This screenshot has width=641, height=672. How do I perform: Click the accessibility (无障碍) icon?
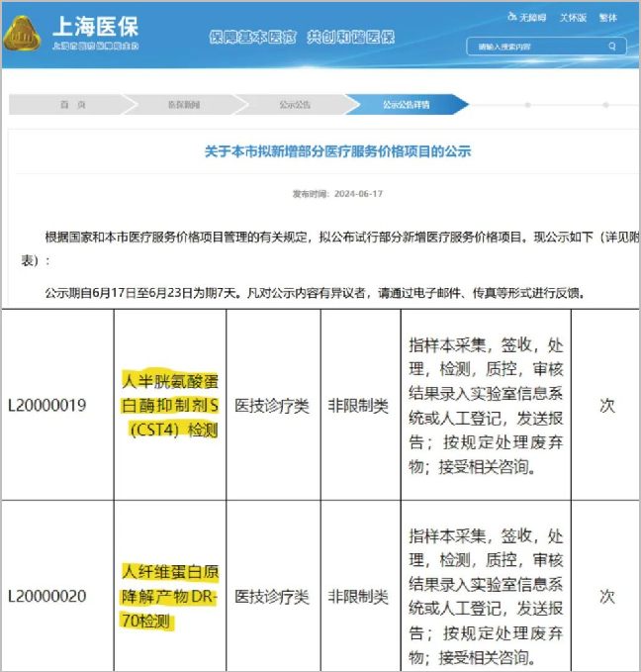pyautogui.click(x=511, y=18)
